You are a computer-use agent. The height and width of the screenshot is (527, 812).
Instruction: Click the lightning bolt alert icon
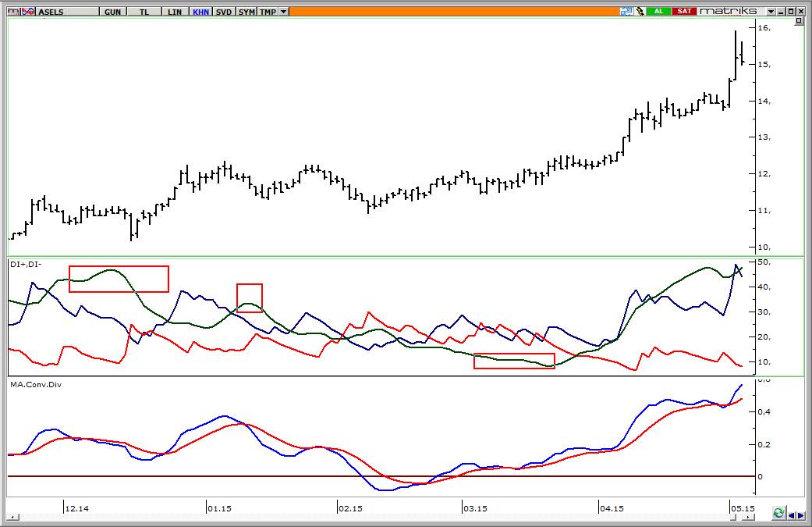tap(640, 11)
